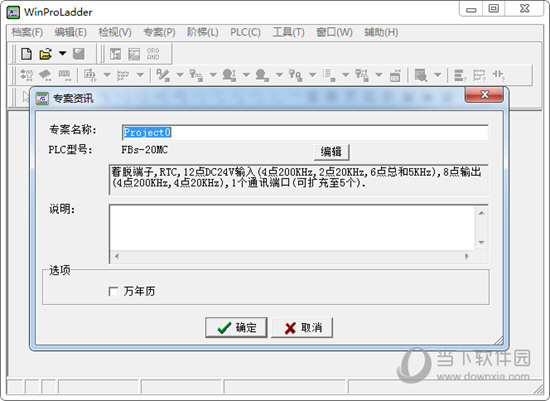
Task: Click the New file icon
Action: click(x=27, y=54)
